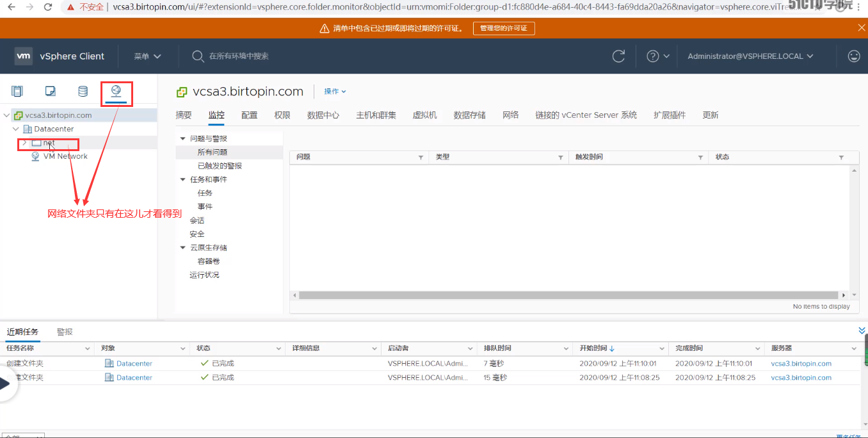Open the 操作 actions dropdown
This screenshot has height=438, width=868.
pyautogui.click(x=335, y=92)
